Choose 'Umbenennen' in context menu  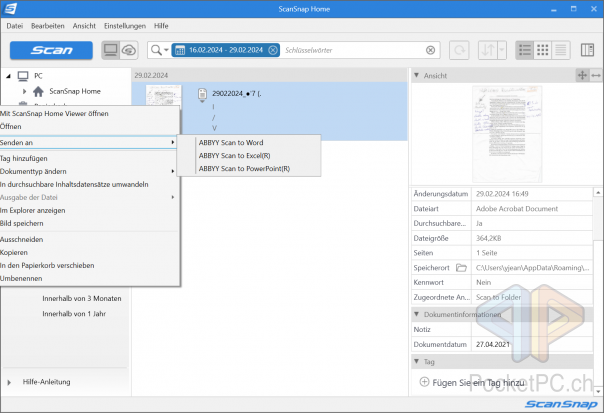89,279
